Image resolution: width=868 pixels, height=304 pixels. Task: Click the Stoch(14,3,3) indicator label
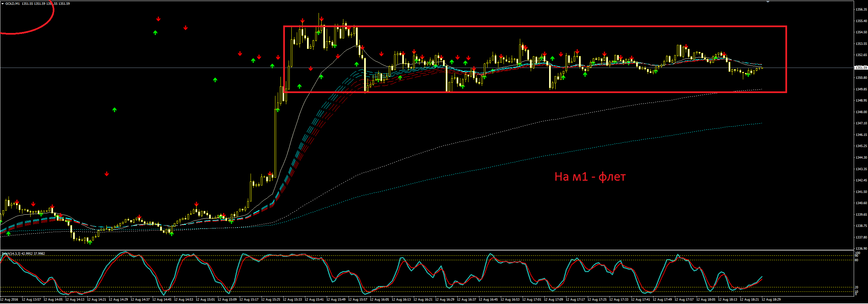click(x=11, y=254)
